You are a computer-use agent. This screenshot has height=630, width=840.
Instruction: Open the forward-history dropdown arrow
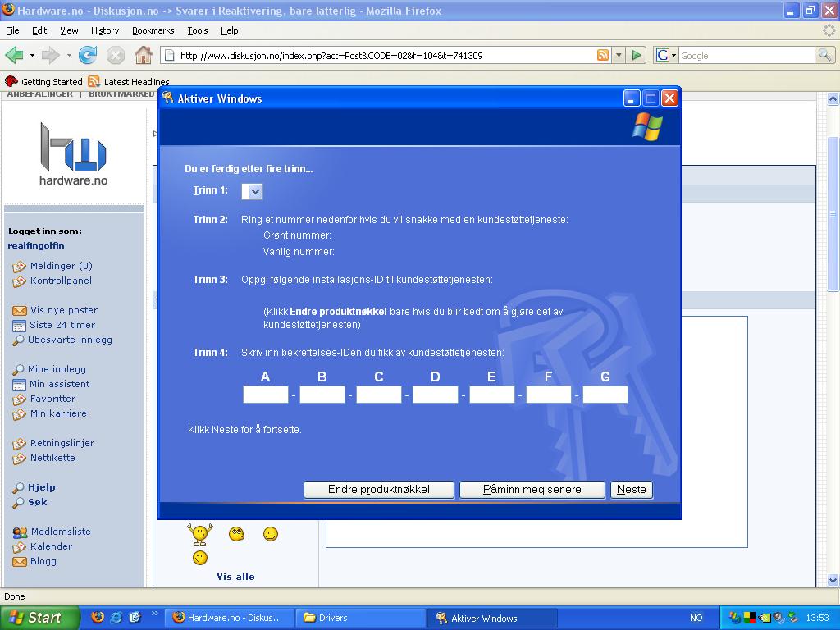coord(69,55)
